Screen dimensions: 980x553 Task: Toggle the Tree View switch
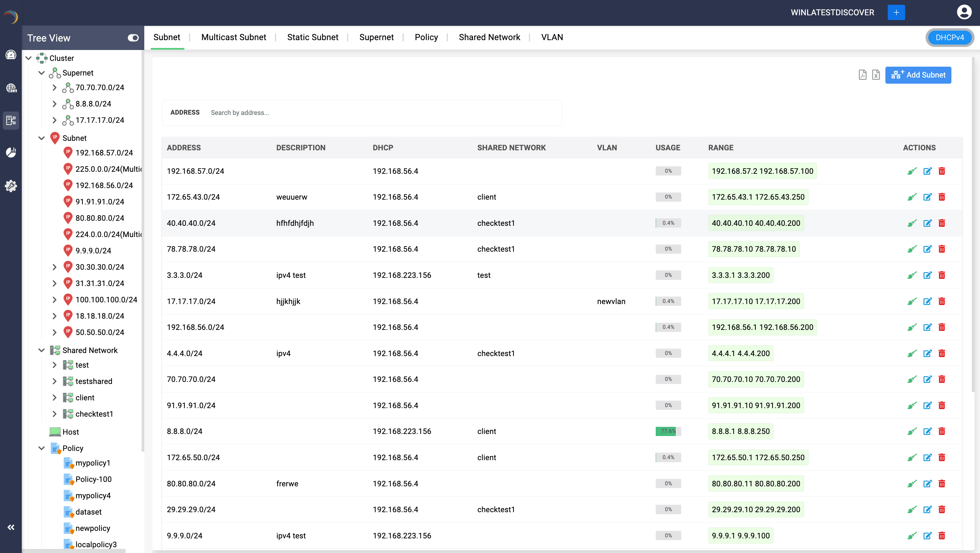pyautogui.click(x=133, y=38)
